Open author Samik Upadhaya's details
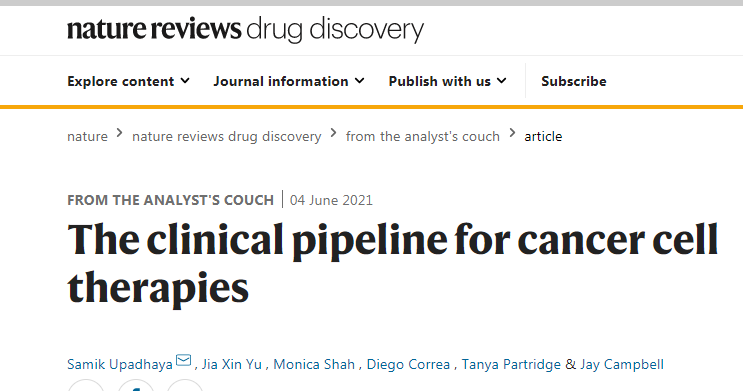This screenshot has width=743, height=391. [x=120, y=364]
